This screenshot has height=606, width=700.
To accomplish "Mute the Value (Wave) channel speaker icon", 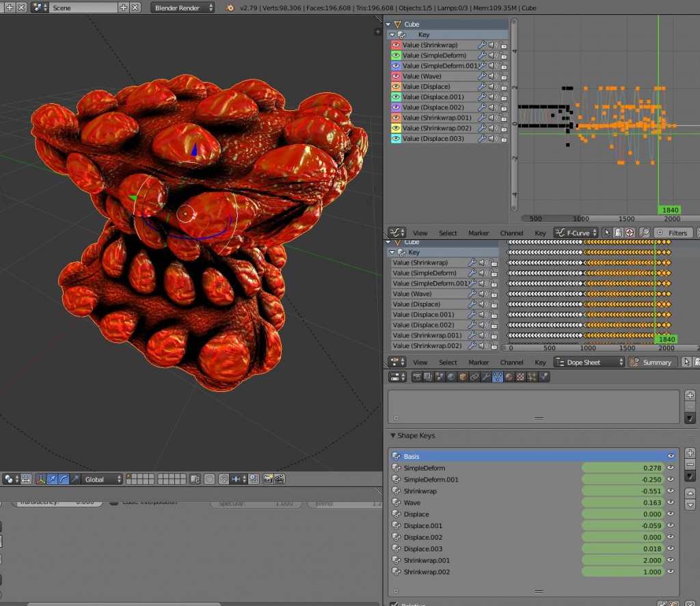I will [492, 77].
